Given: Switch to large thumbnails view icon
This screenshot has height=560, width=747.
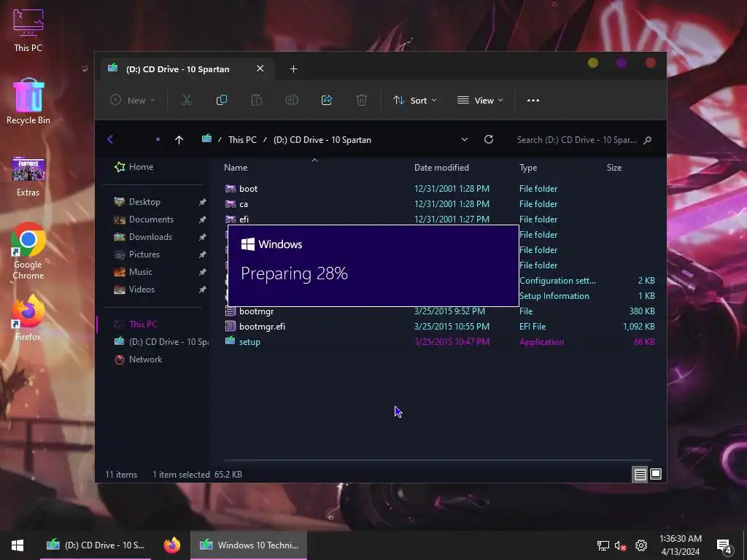Looking at the screenshot, I should click(656, 474).
